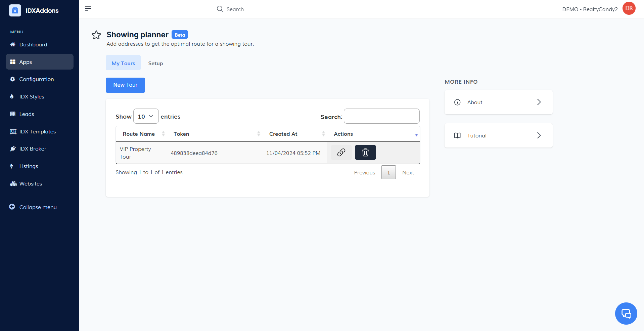Open IDX Templates from sidebar menu
Viewport: 644px width, 331px height.
point(37,131)
